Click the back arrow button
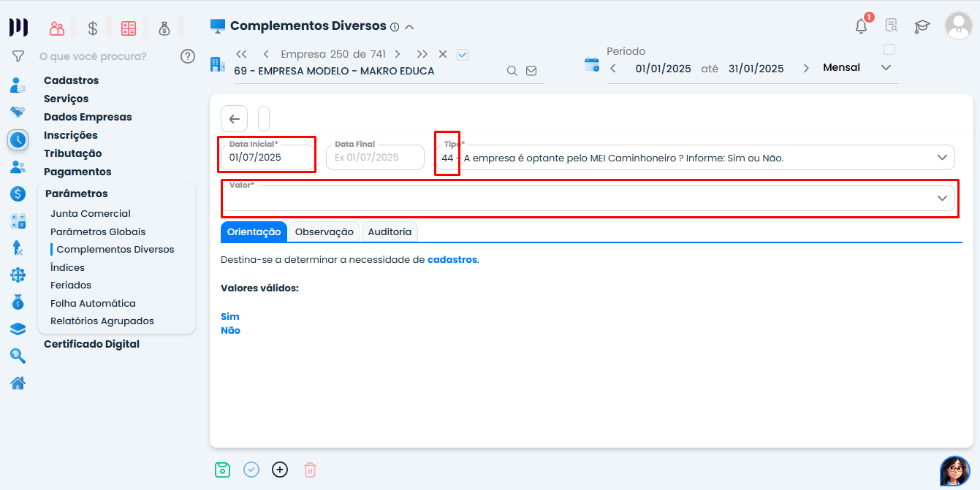 click(234, 119)
